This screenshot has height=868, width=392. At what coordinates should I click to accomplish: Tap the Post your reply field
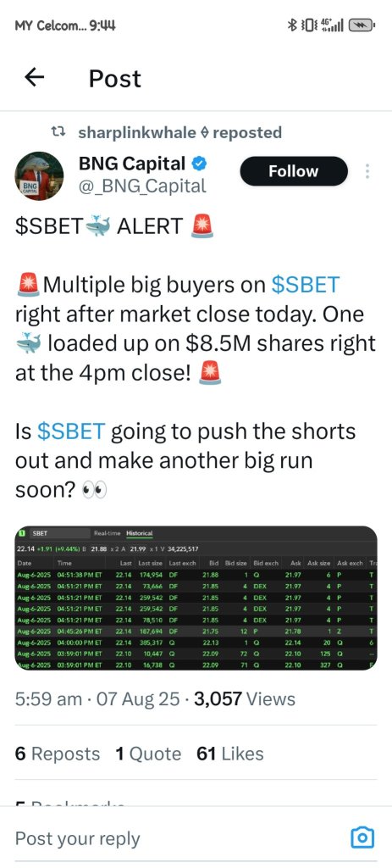[x=177, y=837]
